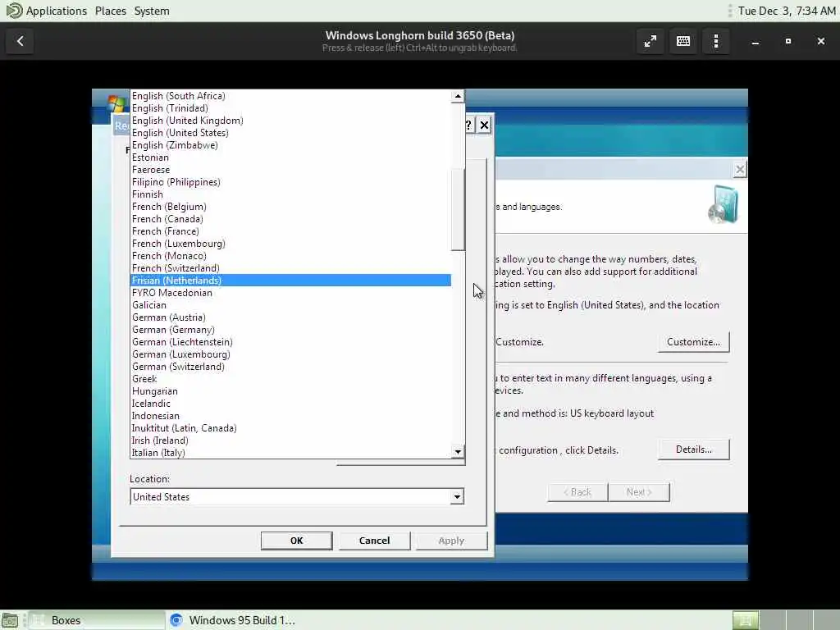Click the green workspace switcher icon
The image size is (840, 630).
click(745, 620)
